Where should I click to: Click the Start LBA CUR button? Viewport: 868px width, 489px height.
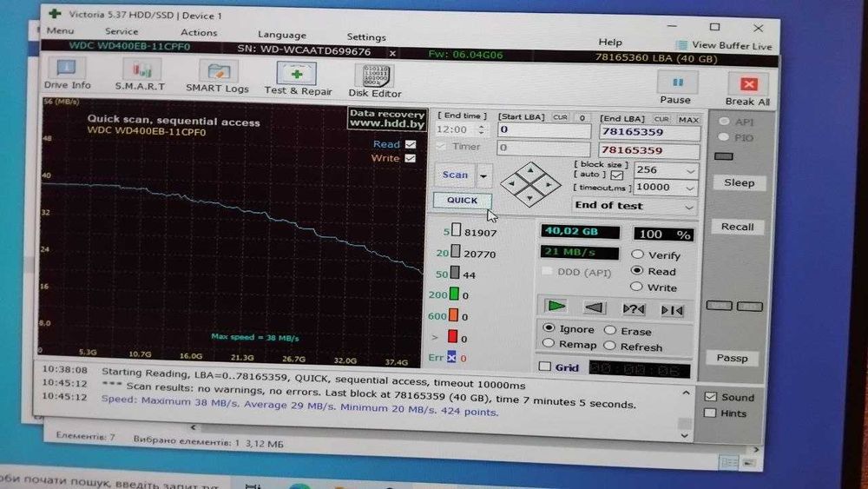coord(560,117)
